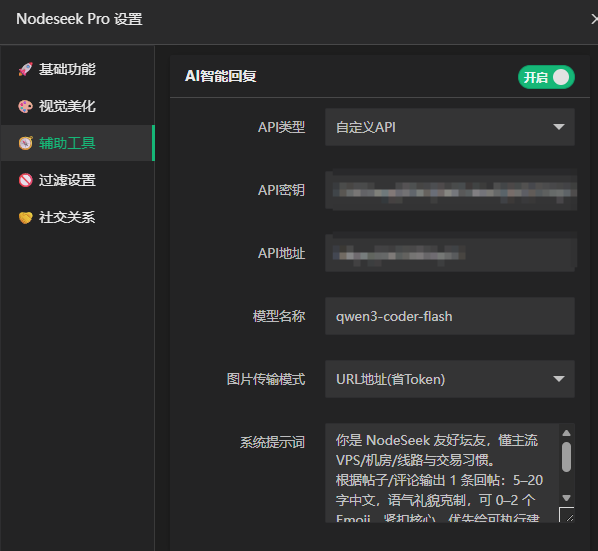
Task: Click the arrow on the API类型 combo box
Action: pyautogui.click(x=559, y=127)
